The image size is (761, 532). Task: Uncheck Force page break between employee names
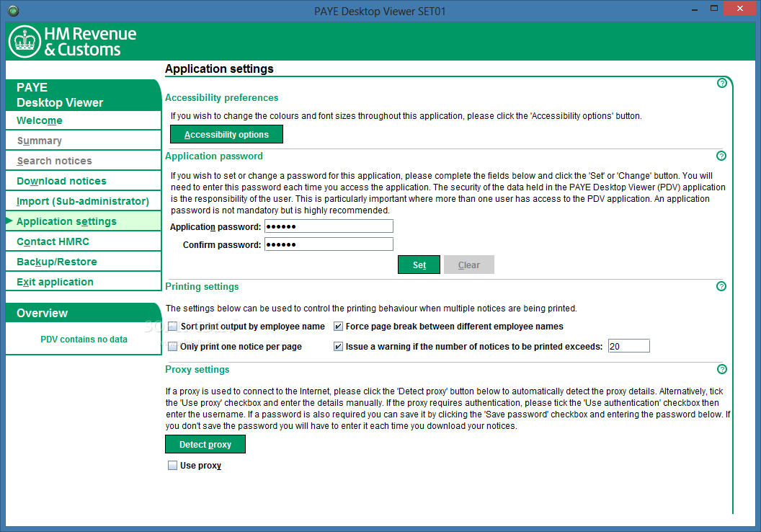pyautogui.click(x=338, y=326)
